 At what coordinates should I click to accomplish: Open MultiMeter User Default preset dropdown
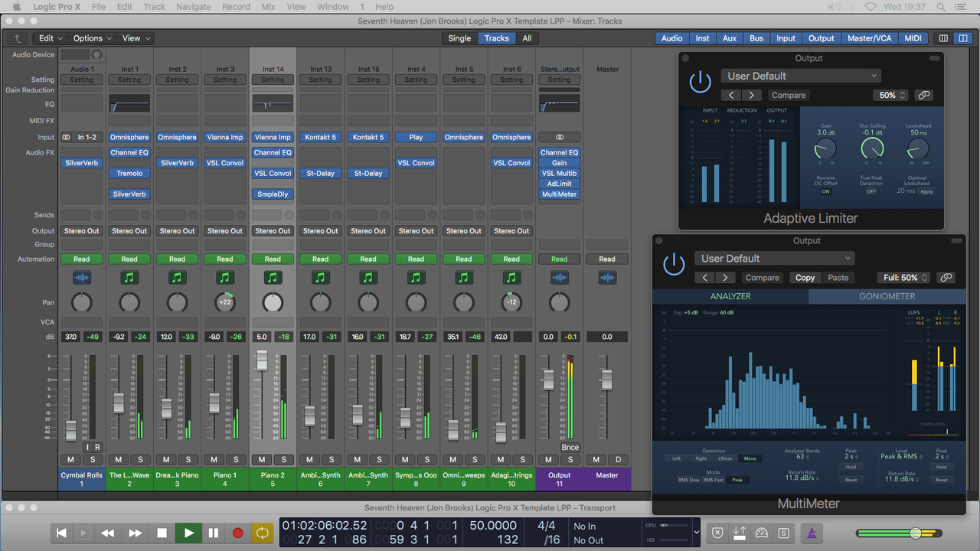click(x=774, y=259)
